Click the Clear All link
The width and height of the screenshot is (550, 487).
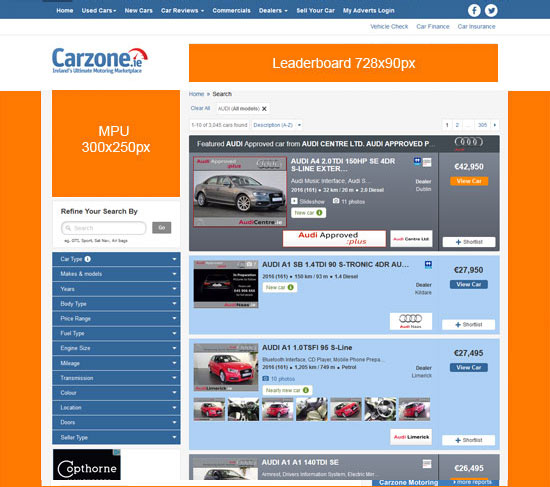click(200, 108)
